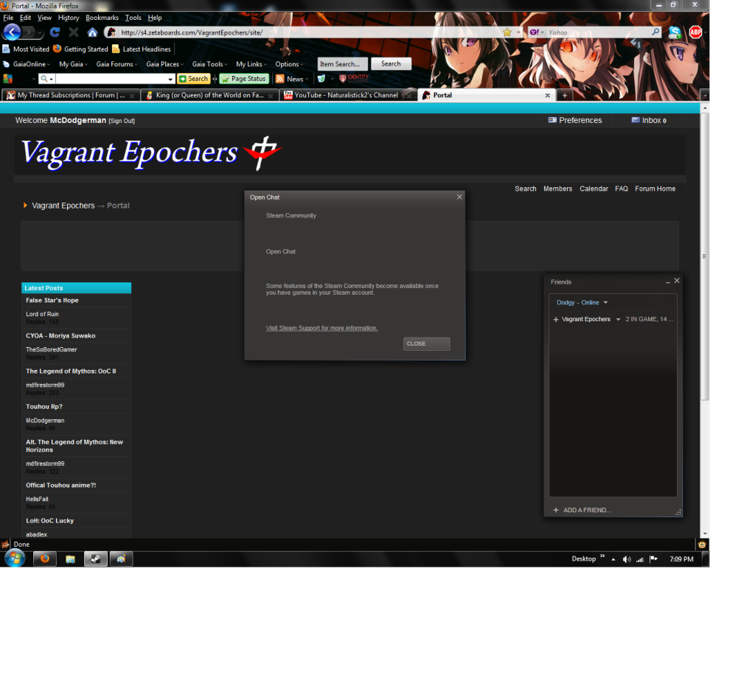Open the Adblock Plus ABP icon
Image resolution: width=755 pixels, height=700 pixels.
pos(695,32)
